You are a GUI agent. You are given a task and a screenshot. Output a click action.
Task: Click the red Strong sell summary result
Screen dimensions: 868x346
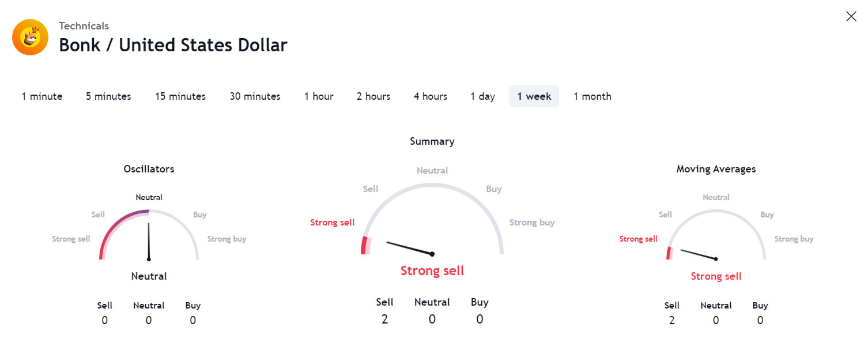click(432, 270)
